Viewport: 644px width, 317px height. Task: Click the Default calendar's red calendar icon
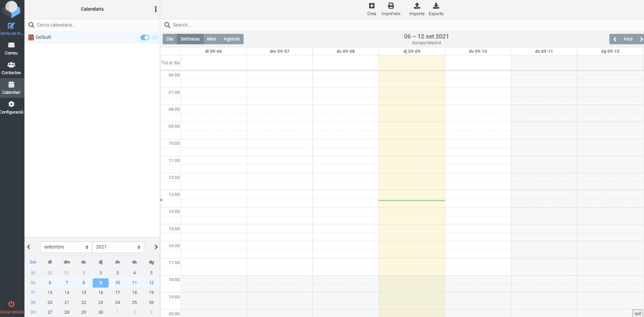(x=31, y=37)
